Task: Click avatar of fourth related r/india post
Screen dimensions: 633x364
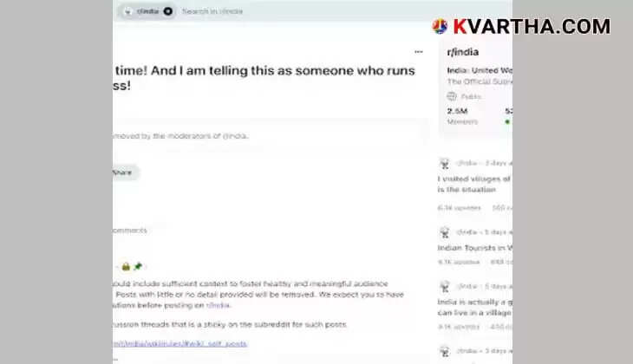Action: tap(445, 351)
